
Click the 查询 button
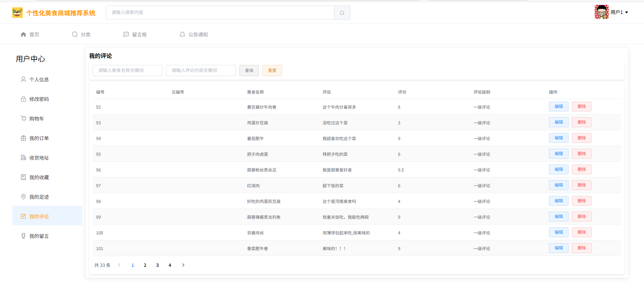point(249,71)
